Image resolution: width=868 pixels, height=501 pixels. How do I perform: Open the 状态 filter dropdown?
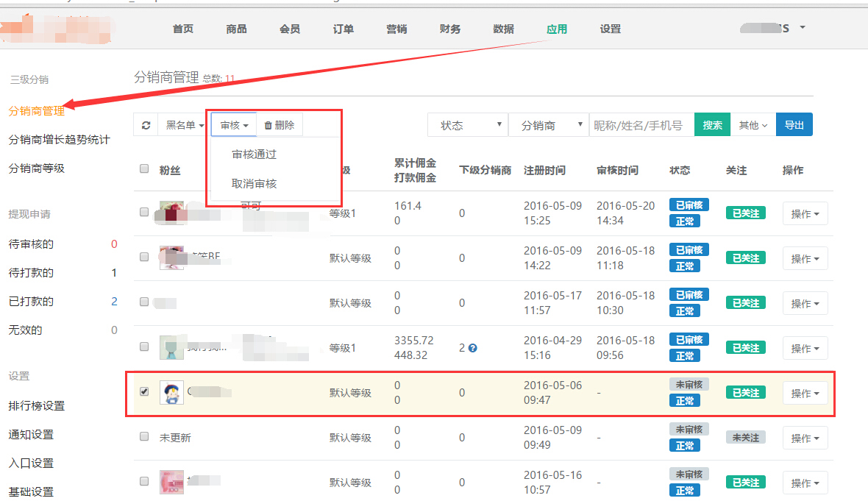[x=468, y=125]
